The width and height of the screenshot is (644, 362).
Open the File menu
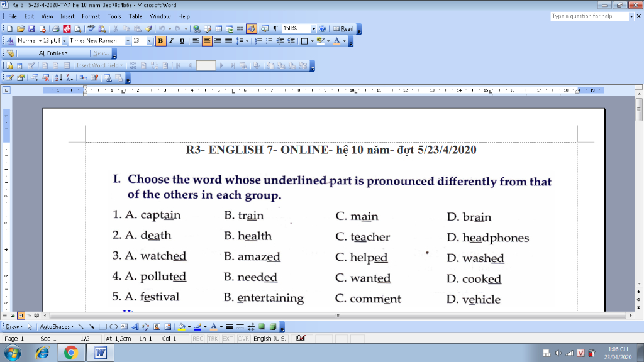(13, 16)
